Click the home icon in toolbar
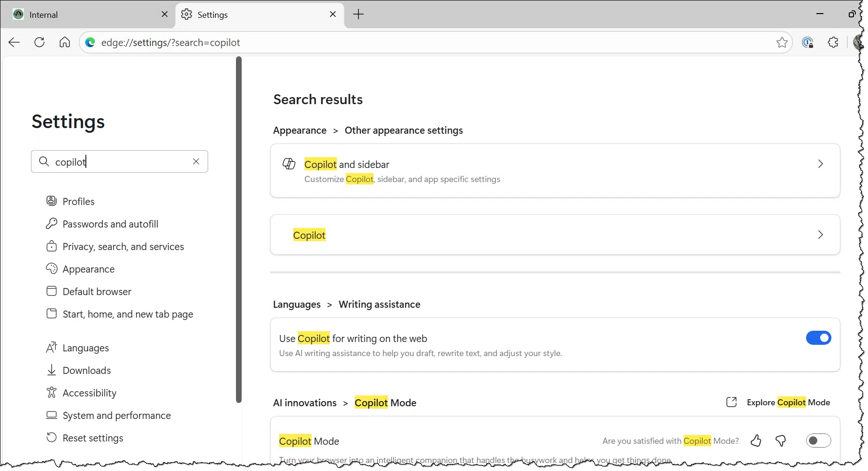Viewport: 868px width, 471px height. (65, 43)
